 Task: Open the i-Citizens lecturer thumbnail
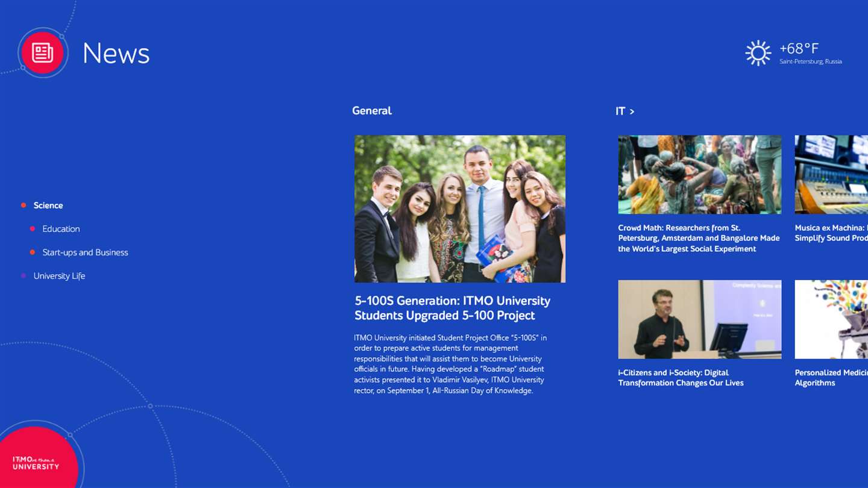(x=700, y=319)
